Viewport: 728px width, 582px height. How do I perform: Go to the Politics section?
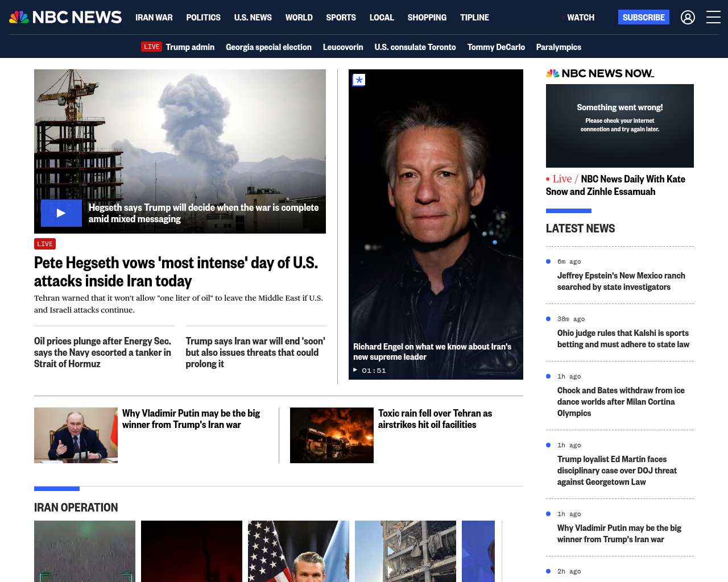(x=203, y=18)
